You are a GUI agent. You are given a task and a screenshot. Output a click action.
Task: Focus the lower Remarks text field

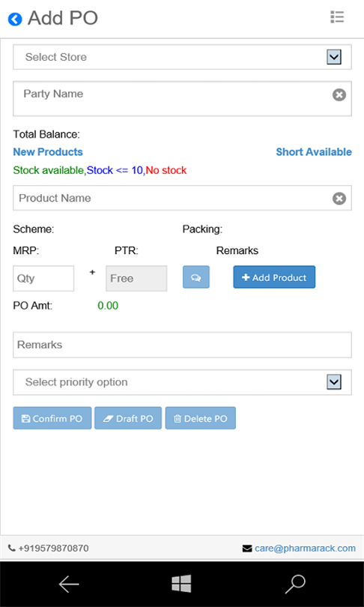pyautogui.click(x=182, y=345)
